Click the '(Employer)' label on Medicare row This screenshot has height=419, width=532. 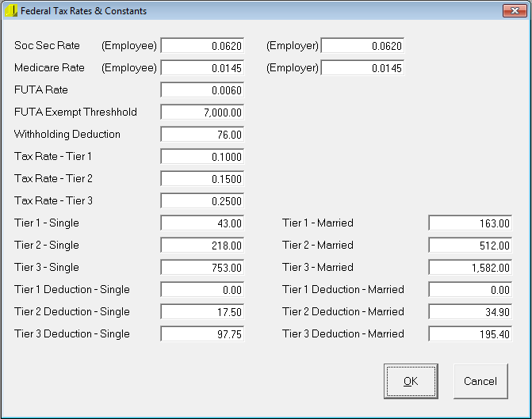pos(293,68)
